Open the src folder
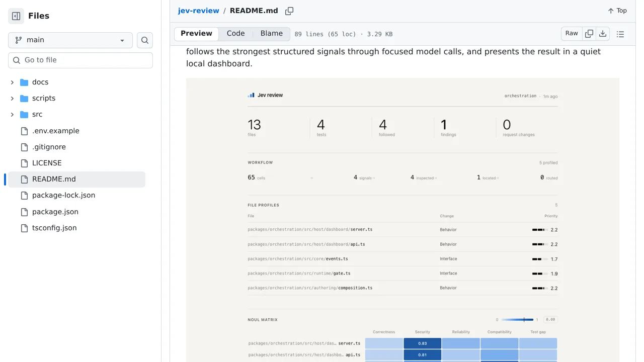The image size is (644, 362). pyautogui.click(x=37, y=114)
